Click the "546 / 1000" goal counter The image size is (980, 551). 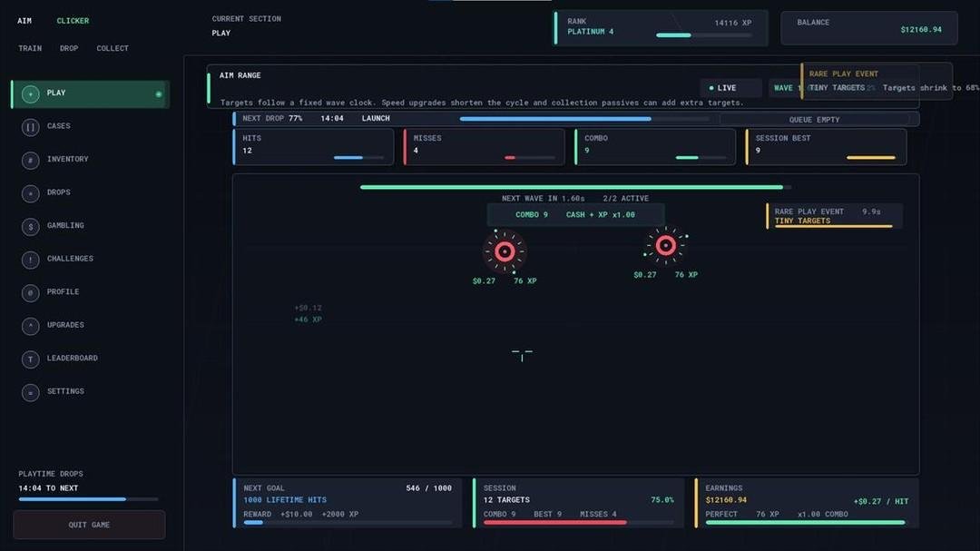(x=428, y=487)
